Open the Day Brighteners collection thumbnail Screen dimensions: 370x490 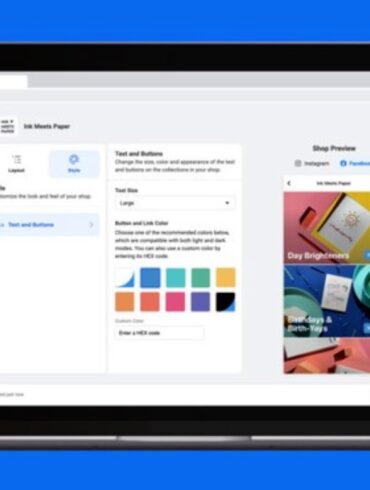(x=327, y=228)
